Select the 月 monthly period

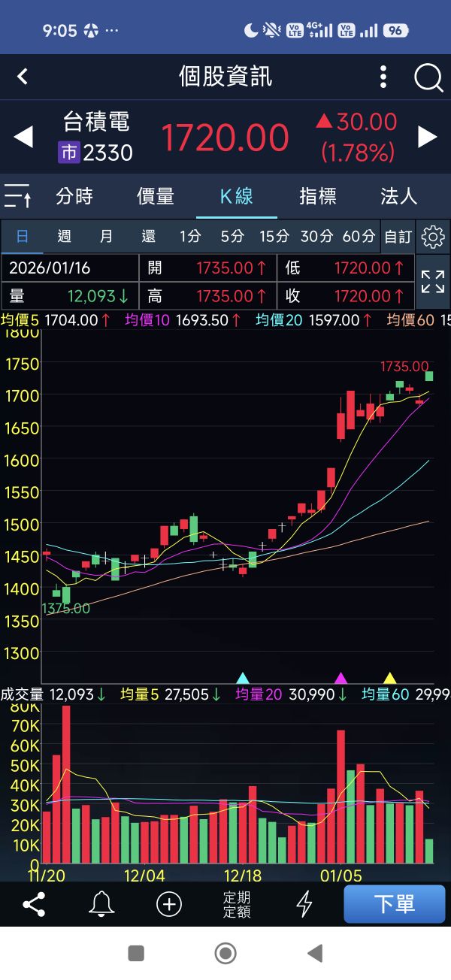(x=107, y=237)
